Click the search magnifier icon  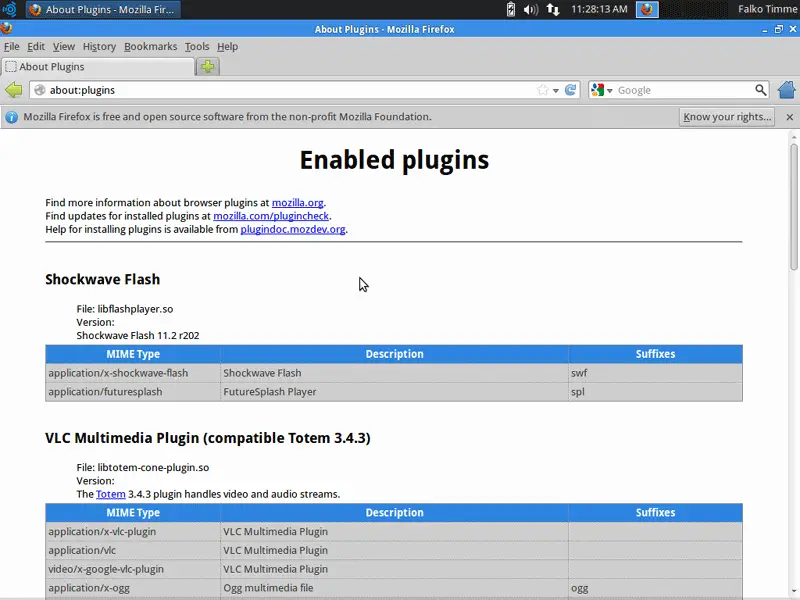pyautogui.click(x=760, y=90)
